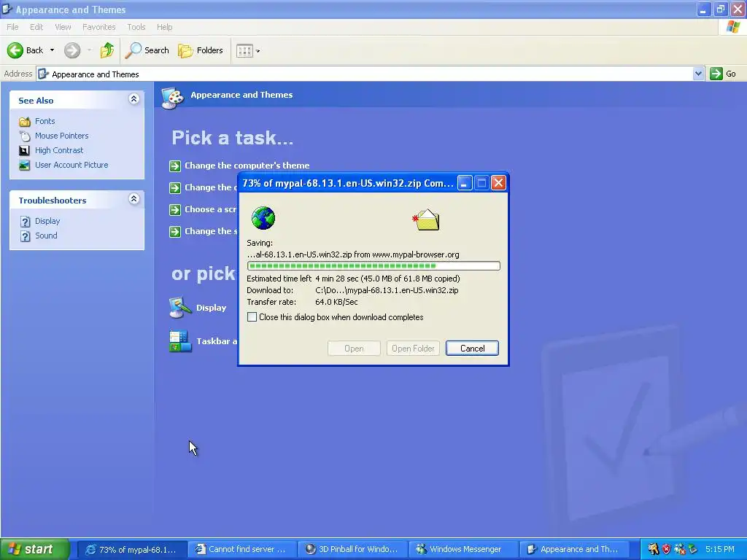Collapse the See Also panel
747x560 pixels.
tap(134, 99)
